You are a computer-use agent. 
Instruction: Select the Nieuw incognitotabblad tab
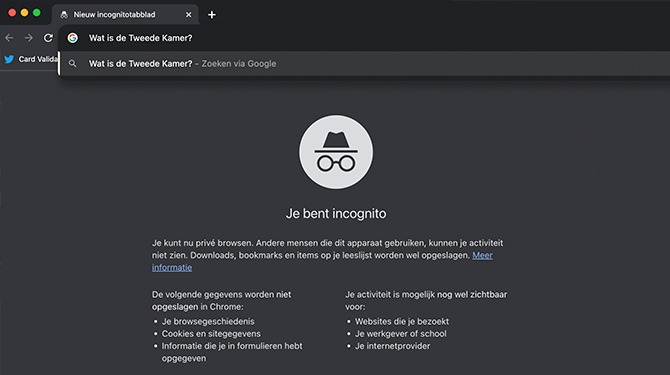125,15
